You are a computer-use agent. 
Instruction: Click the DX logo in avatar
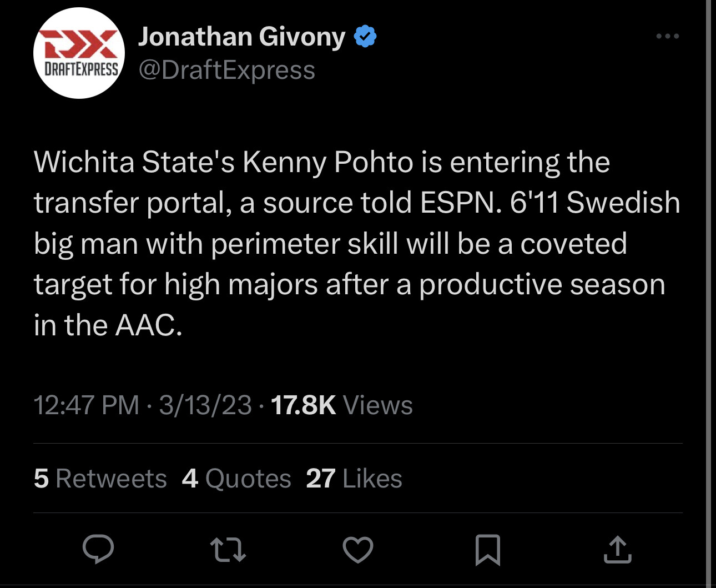tap(79, 44)
